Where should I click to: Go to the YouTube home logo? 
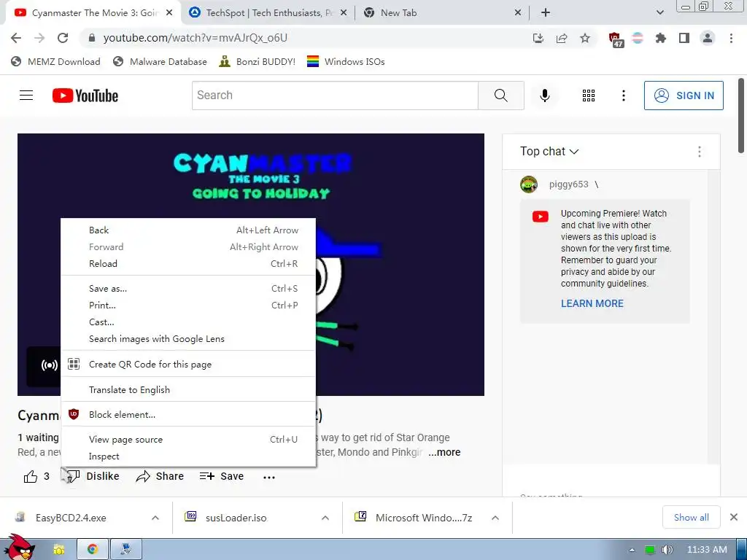coord(85,96)
